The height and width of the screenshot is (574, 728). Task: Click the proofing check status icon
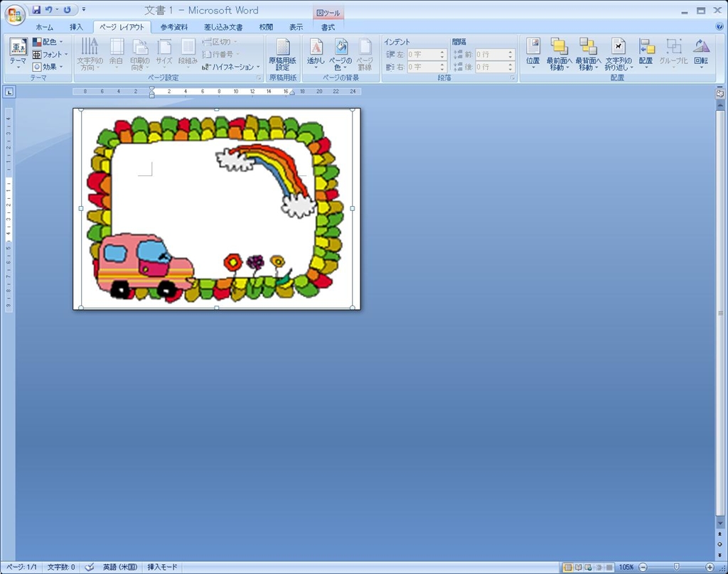(90, 567)
